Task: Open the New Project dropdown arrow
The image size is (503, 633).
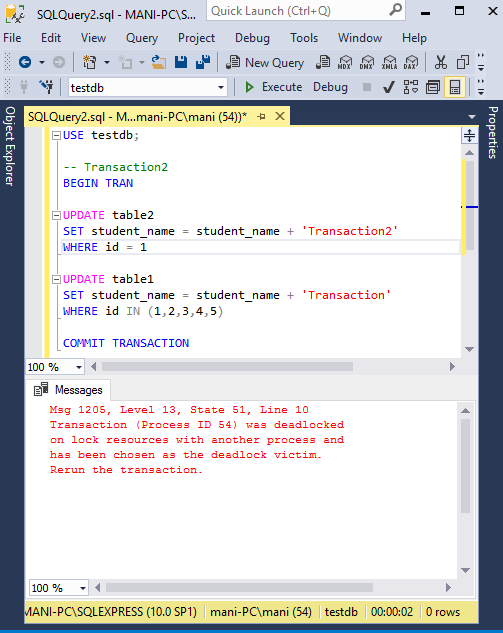Action: point(107,62)
